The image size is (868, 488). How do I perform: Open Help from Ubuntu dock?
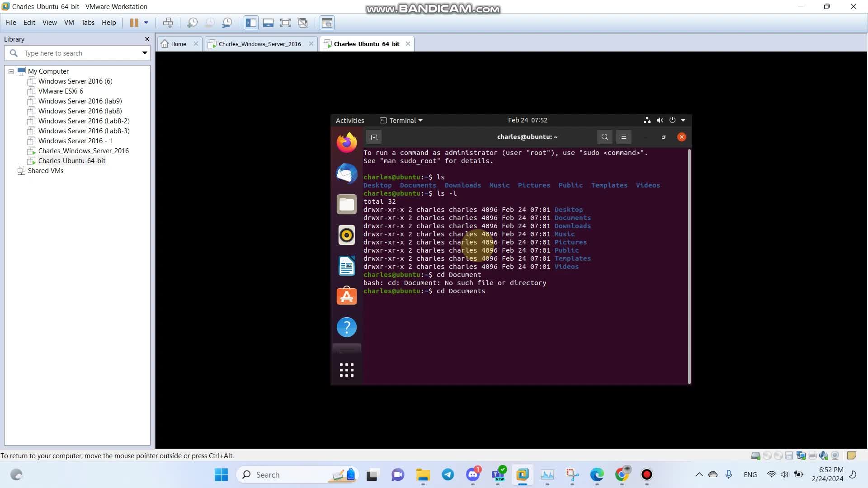click(x=347, y=327)
